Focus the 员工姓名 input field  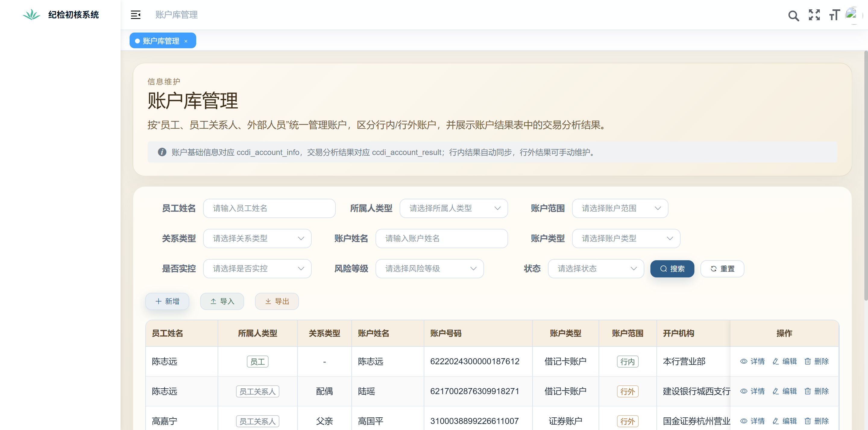point(269,208)
